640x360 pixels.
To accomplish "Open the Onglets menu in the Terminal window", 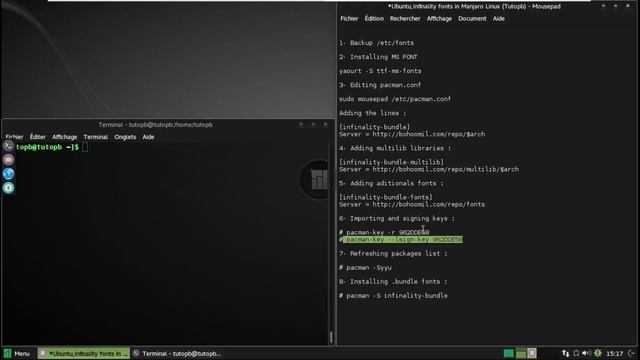I will tap(125, 137).
